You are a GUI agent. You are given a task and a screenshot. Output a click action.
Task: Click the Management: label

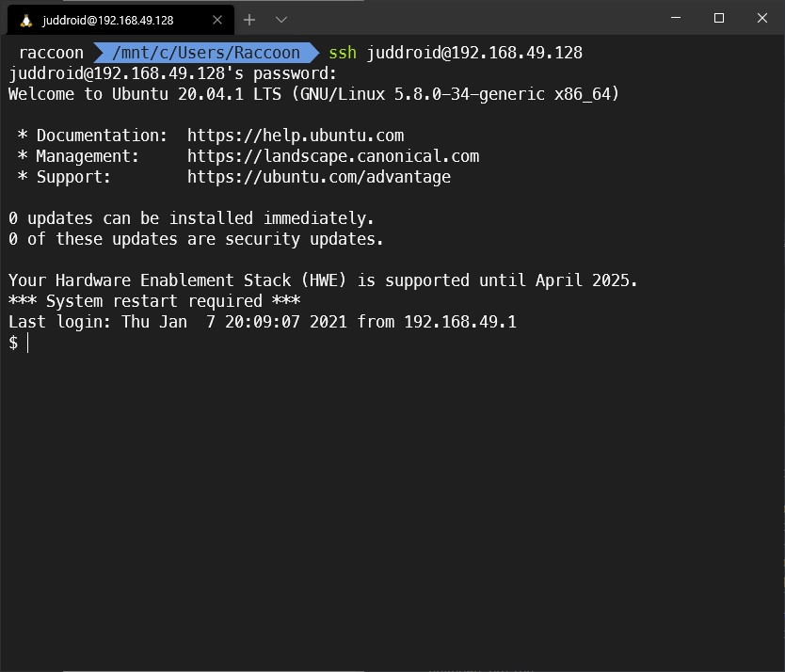(x=88, y=156)
